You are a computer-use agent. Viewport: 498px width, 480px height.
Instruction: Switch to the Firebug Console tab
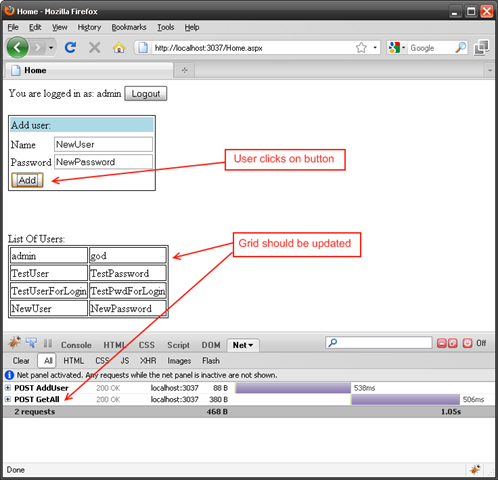pos(76,345)
